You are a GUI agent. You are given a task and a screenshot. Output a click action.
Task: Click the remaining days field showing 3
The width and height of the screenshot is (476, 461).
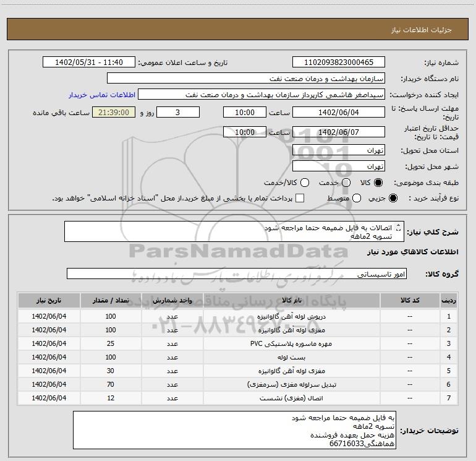[178, 112]
